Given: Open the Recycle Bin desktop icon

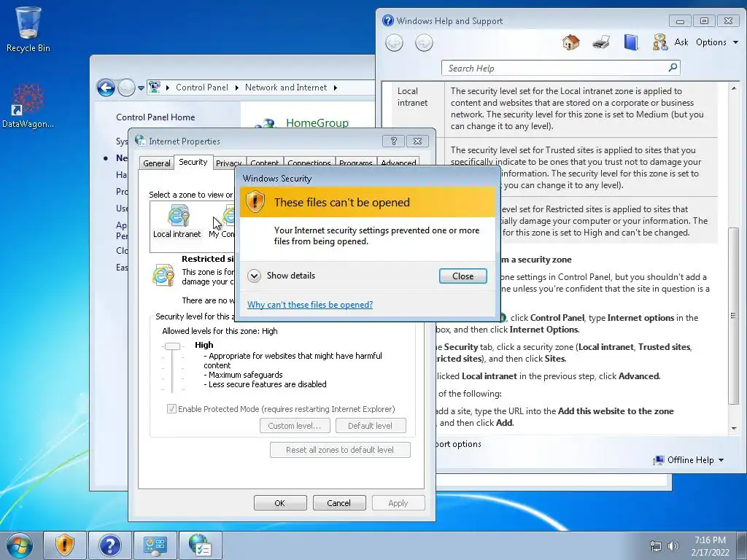Looking at the screenshot, I should tap(28, 28).
